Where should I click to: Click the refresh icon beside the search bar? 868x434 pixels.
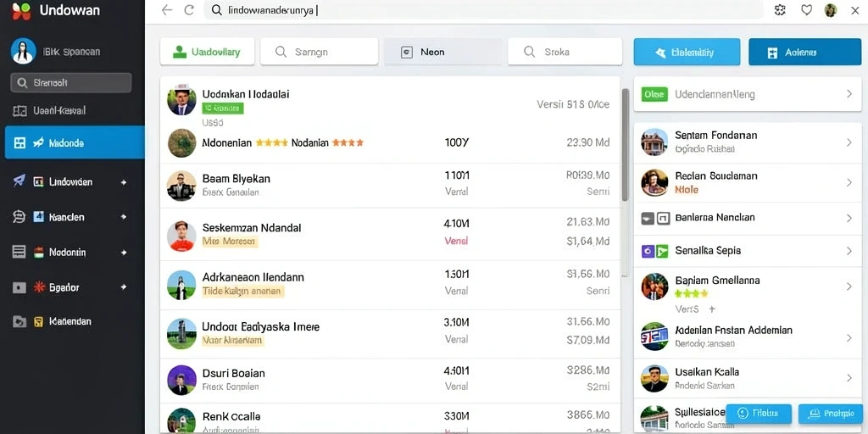point(189,10)
